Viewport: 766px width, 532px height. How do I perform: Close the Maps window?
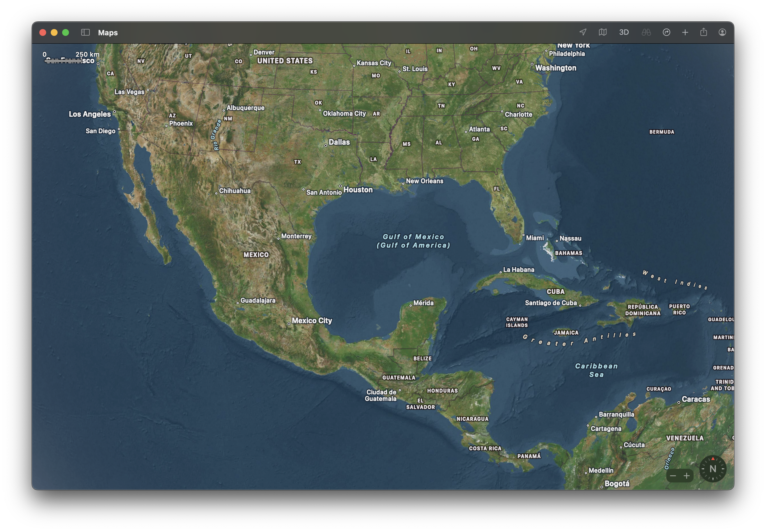43,32
